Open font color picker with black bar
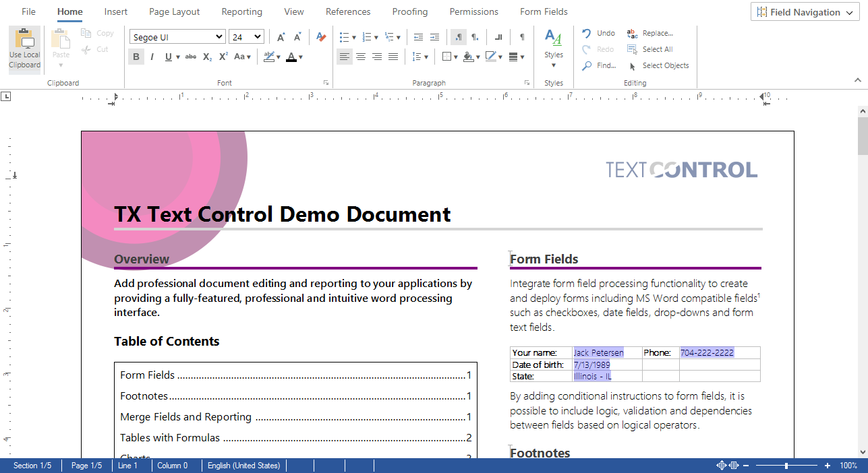868x473 pixels. coord(294,57)
